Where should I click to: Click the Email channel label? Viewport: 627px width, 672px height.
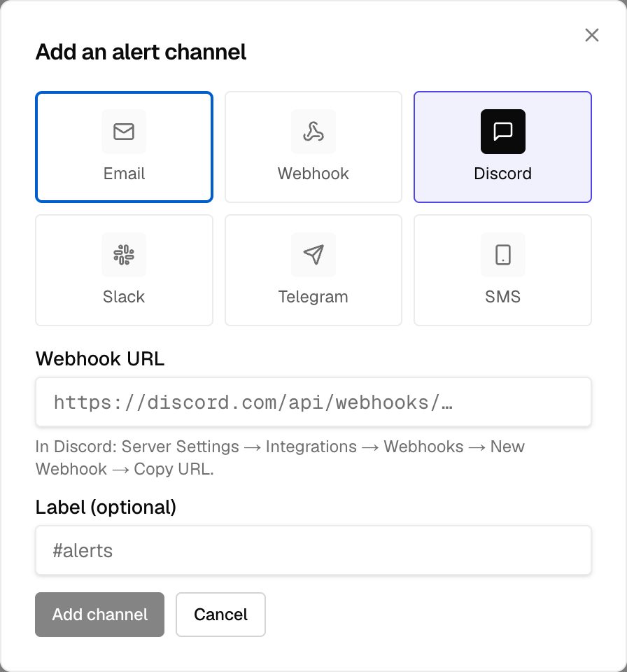tap(124, 174)
